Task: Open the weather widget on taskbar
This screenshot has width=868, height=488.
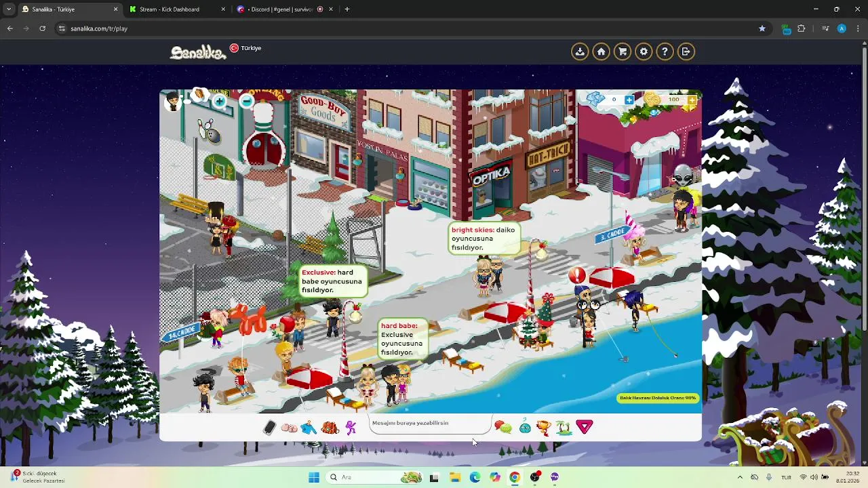Action: pyautogui.click(x=39, y=477)
